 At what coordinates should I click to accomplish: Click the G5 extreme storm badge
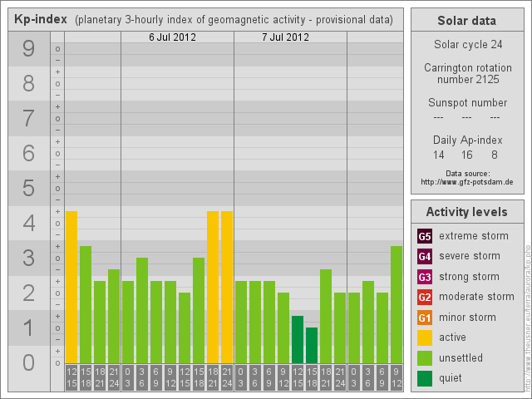pos(425,236)
